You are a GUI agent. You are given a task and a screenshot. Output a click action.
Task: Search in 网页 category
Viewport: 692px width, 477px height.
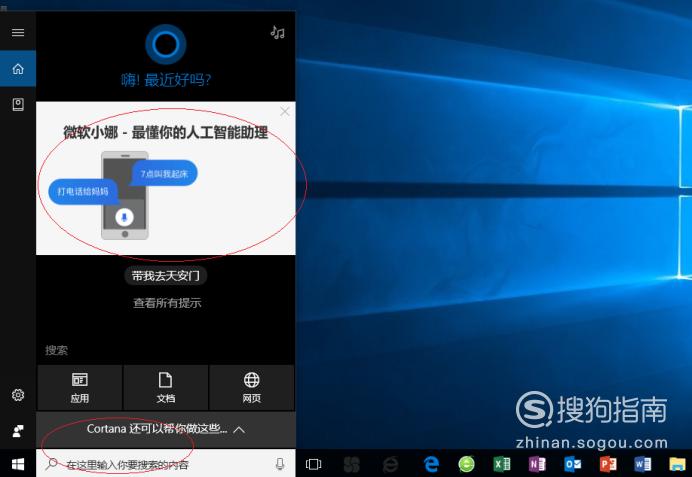click(252, 387)
